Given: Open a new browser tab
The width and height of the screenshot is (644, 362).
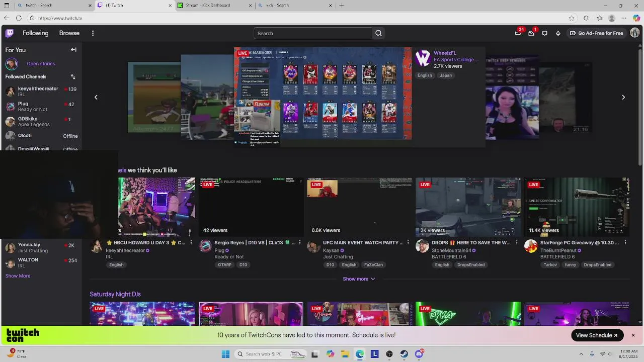Looking at the screenshot, I should (342, 6).
